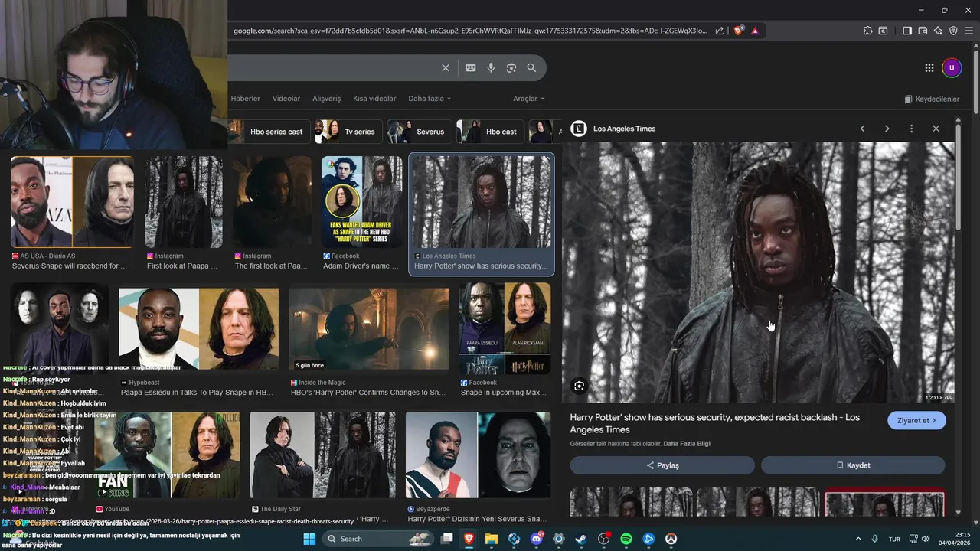Show next image in preview panel

coord(887,129)
